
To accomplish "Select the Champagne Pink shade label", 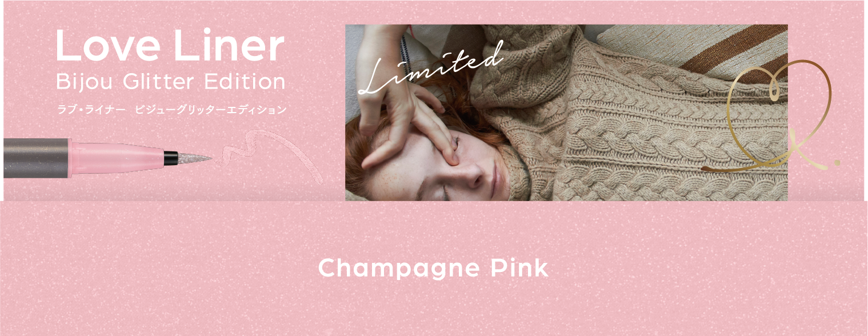I will pos(433,268).
